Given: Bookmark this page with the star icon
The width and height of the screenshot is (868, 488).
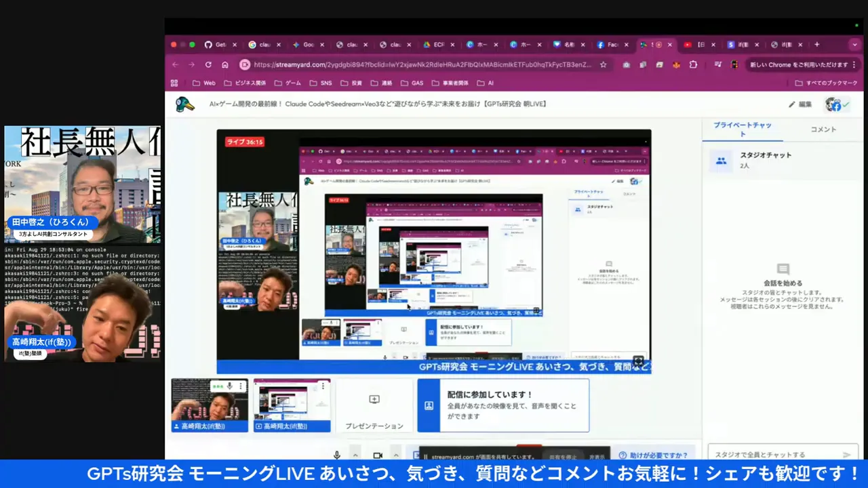Looking at the screenshot, I should coord(603,64).
